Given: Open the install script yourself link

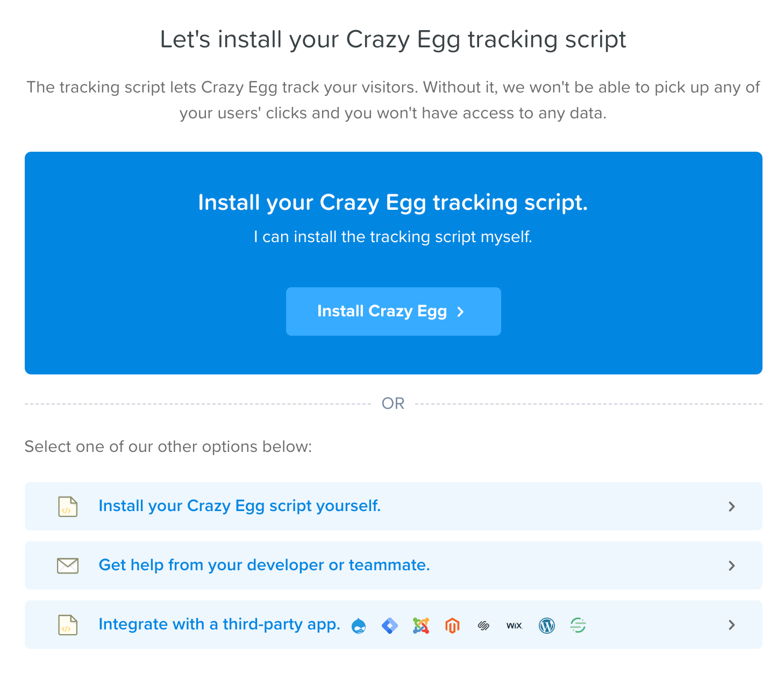Looking at the screenshot, I should point(239,506).
